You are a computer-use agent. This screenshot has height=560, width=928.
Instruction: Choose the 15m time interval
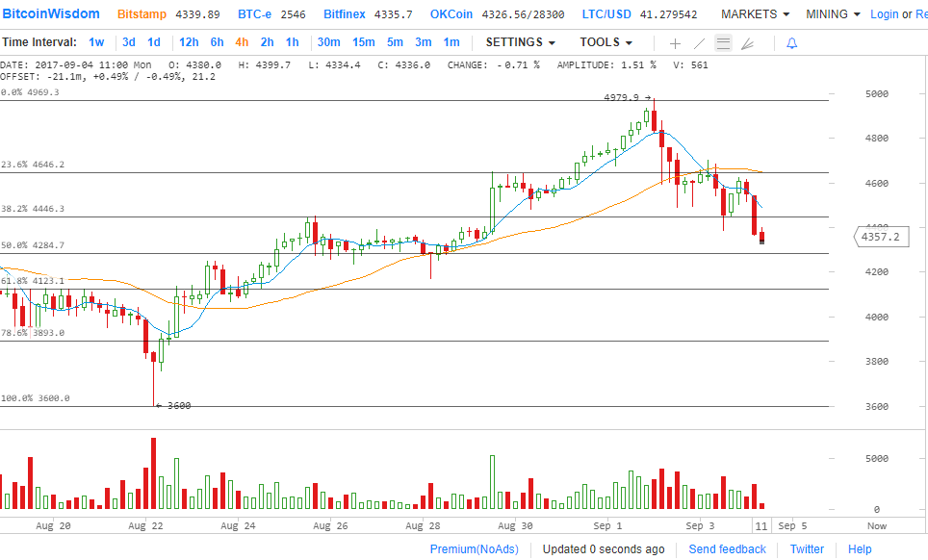pos(363,42)
